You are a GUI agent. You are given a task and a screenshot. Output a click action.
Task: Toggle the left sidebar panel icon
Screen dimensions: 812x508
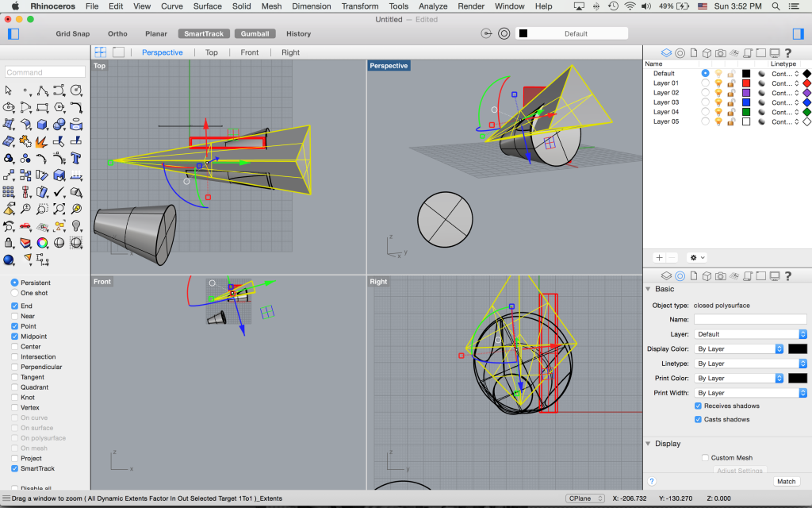[13, 33]
